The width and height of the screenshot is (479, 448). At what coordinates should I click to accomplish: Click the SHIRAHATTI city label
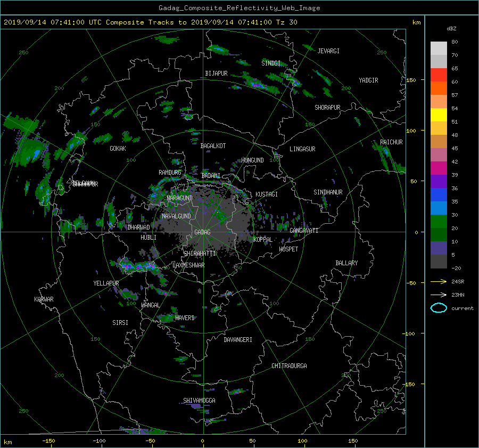tap(200, 254)
